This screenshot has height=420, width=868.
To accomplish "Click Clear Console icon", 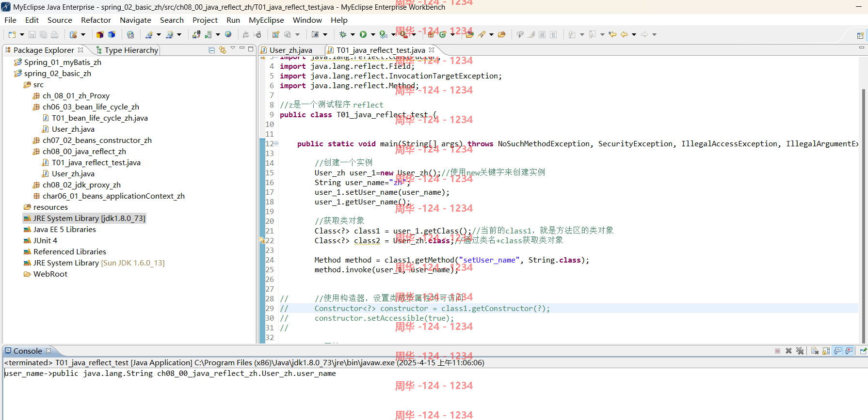I will pyautogui.click(x=815, y=351).
